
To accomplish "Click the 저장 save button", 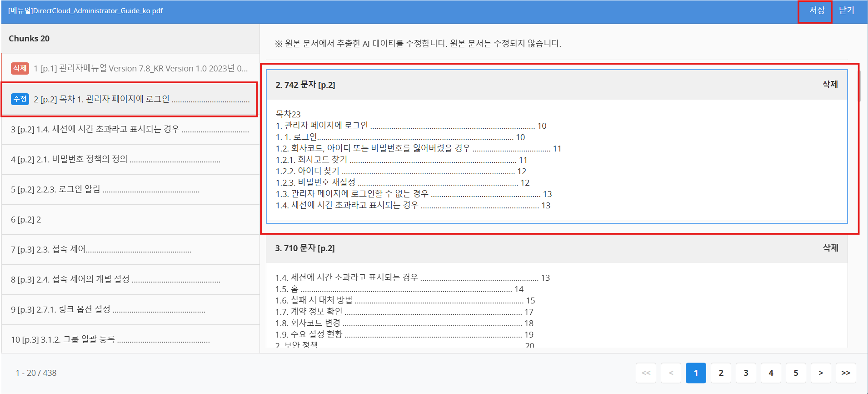I will [x=816, y=10].
